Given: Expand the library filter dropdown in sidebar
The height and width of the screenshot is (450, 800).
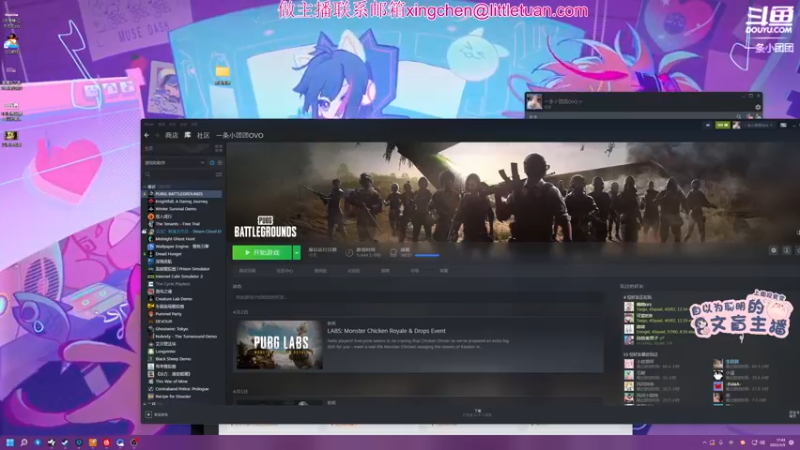Looking at the screenshot, I should [203, 163].
